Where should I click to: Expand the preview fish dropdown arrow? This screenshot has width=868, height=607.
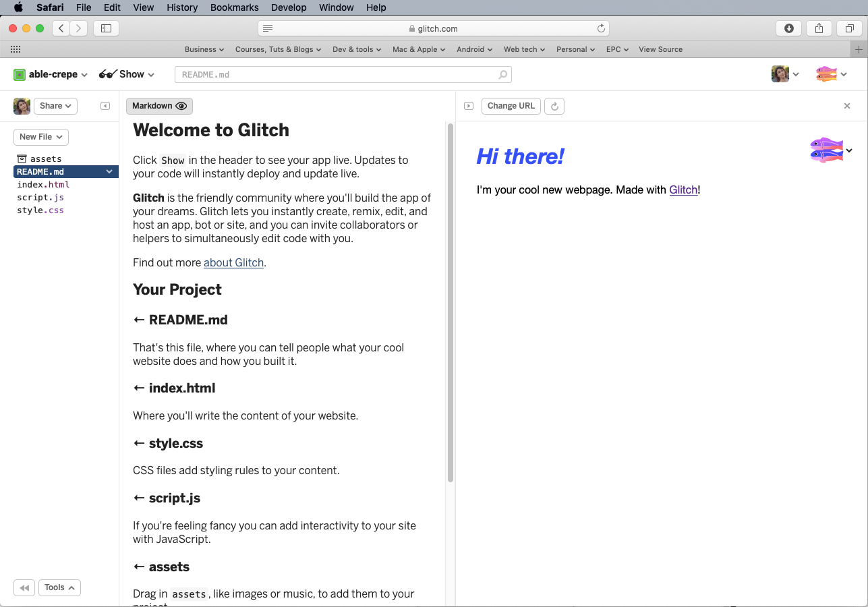coord(849,150)
